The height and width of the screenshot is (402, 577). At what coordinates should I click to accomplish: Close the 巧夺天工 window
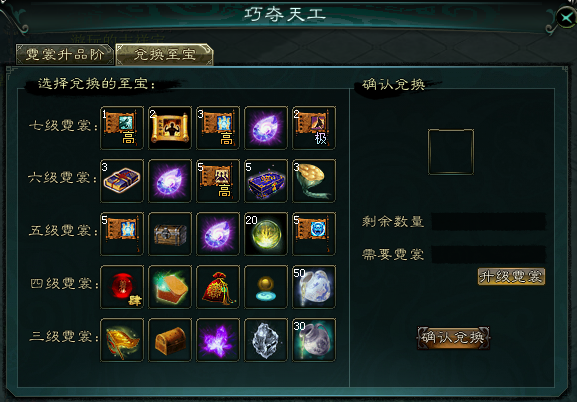coord(567,17)
